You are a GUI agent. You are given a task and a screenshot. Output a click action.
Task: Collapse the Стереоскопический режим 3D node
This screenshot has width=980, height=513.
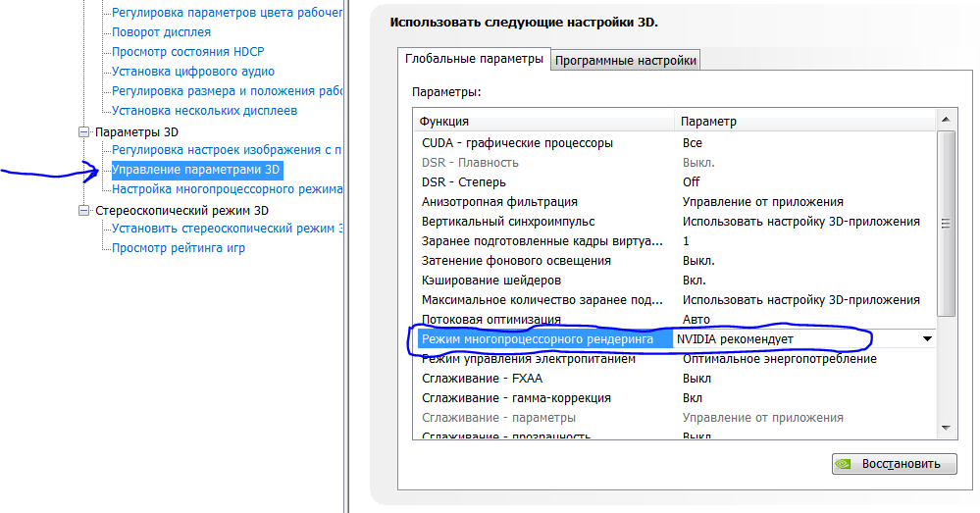pos(83,210)
